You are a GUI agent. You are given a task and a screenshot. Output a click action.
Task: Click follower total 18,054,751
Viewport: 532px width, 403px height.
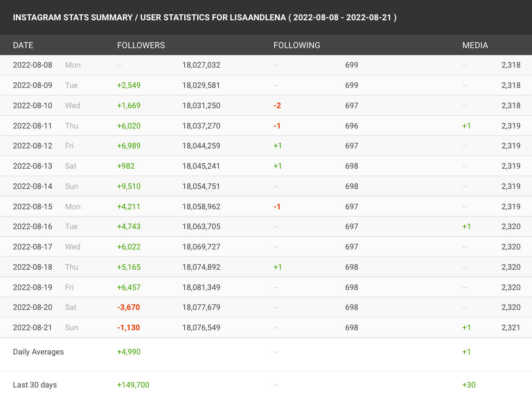click(x=201, y=186)
